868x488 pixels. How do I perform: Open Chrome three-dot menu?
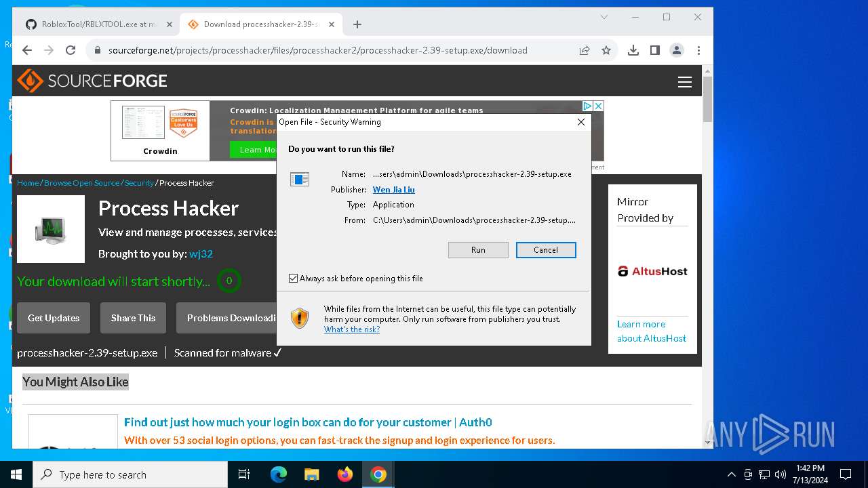click(698, 50)
